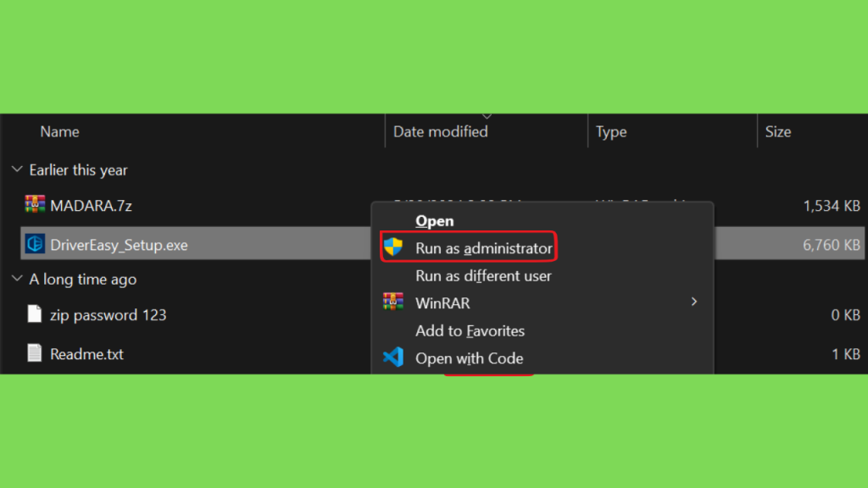Select Open with Code entry
The width and height of the screenshot is (868, 488).
(x=470, y=358)
